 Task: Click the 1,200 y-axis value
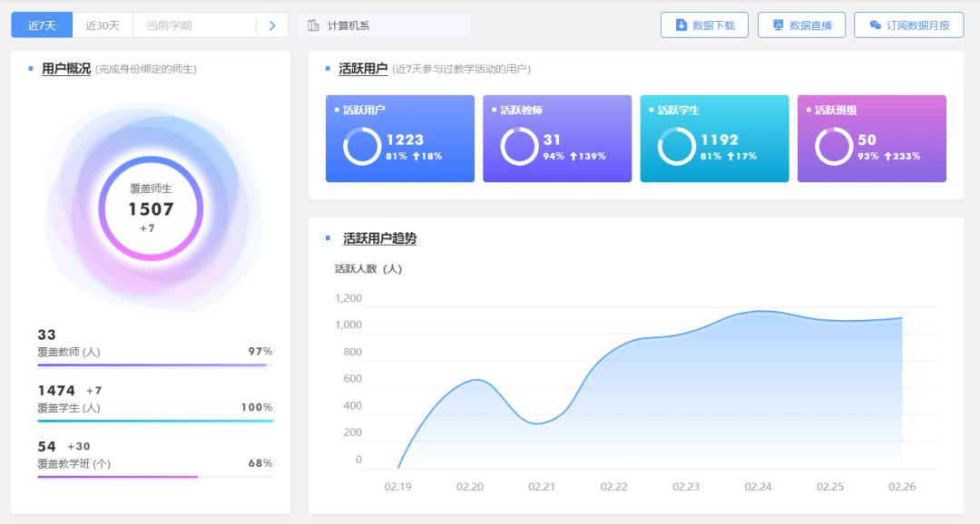point(348,298)
